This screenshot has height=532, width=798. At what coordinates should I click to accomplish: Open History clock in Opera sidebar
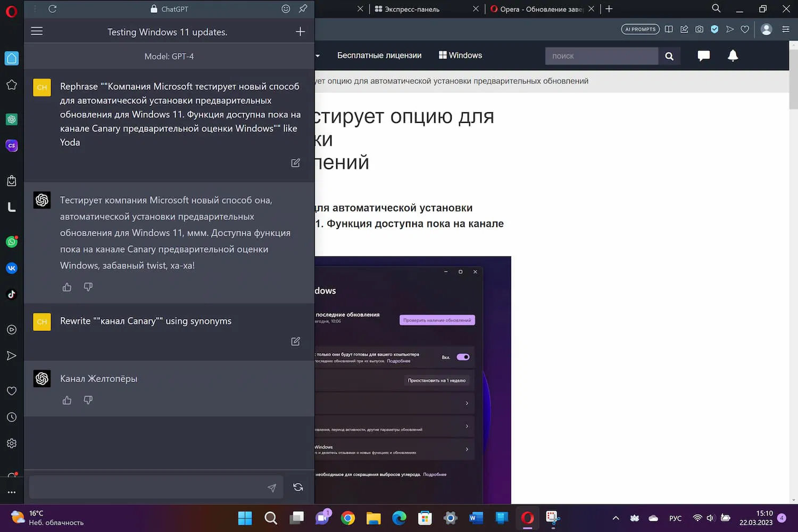[x=12, y=417]
